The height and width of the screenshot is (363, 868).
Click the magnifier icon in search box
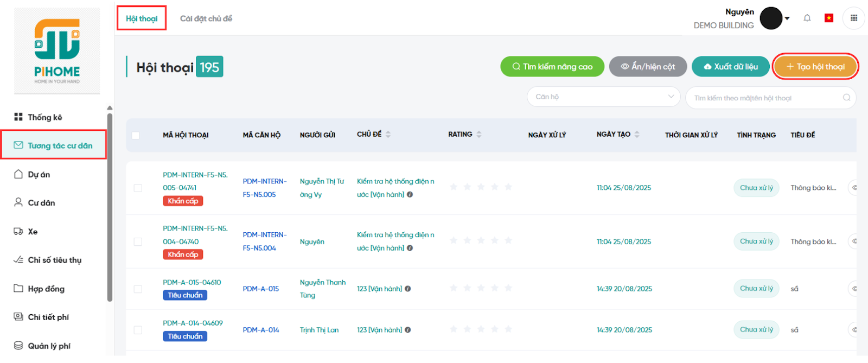[846, 98]
